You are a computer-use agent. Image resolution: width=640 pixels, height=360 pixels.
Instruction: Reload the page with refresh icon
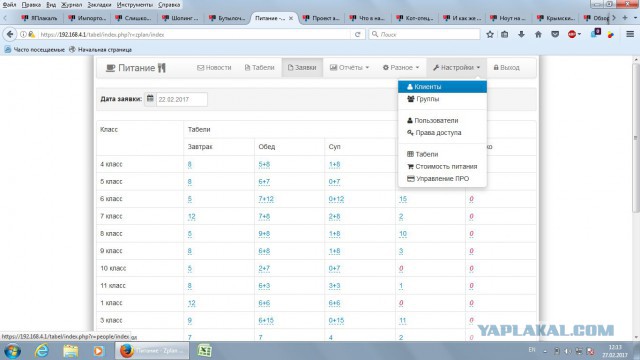pos(358,34)
